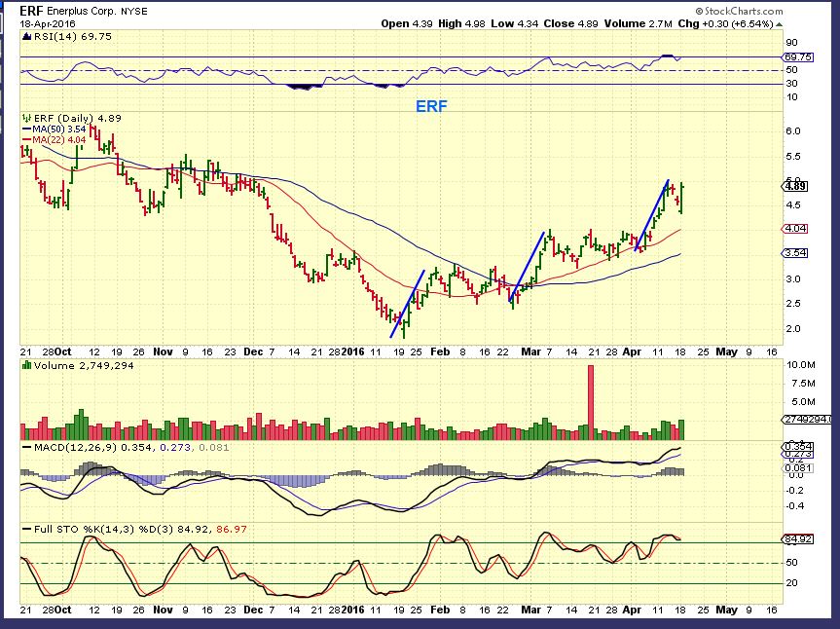
Task: Click the 69.75 RSI value tag on right axis
Action: click(798, 56)
